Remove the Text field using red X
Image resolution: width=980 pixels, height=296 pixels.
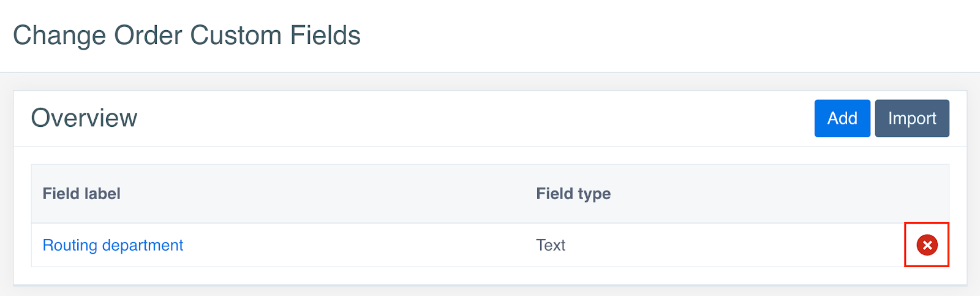pyautogui.click(x=927, y=245)
